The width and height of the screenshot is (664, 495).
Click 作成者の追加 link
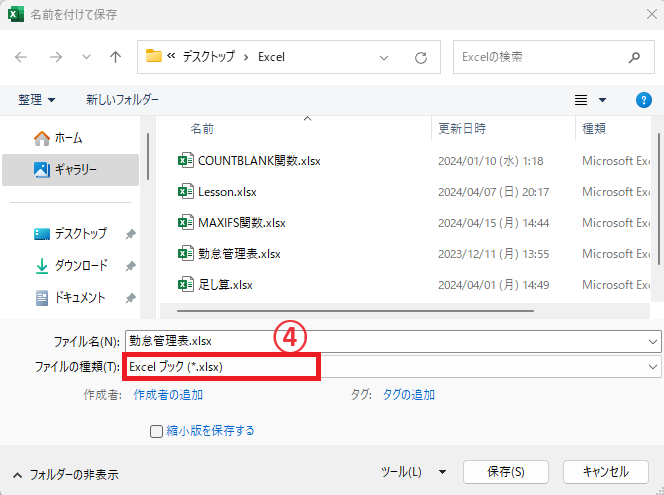point(168,395)
